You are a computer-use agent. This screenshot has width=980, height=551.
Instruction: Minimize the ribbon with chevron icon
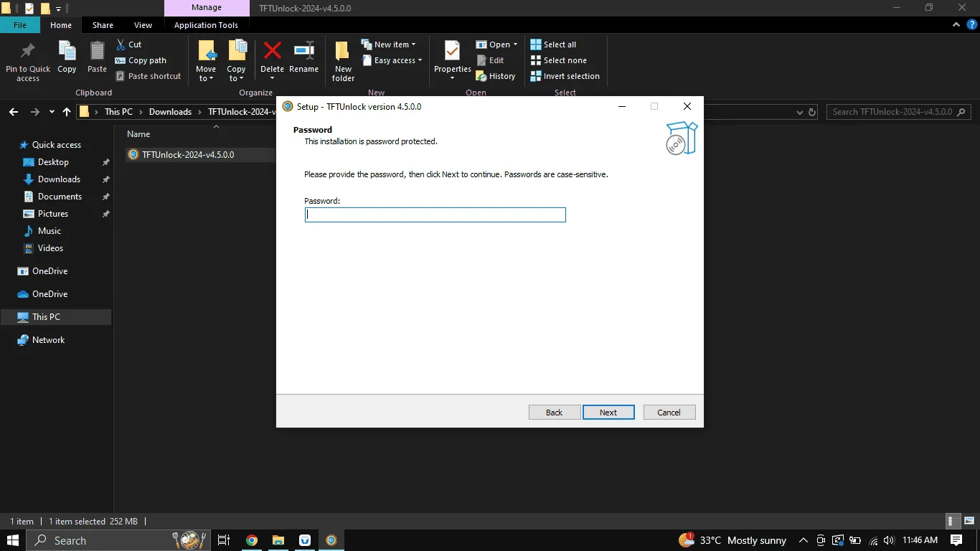click(x=956, y=24)
